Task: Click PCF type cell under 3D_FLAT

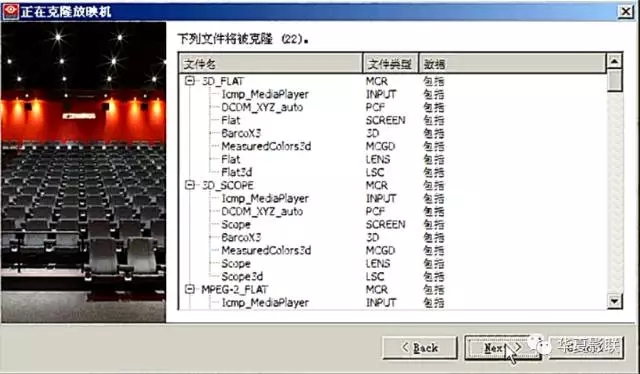Action: point(375,107)
